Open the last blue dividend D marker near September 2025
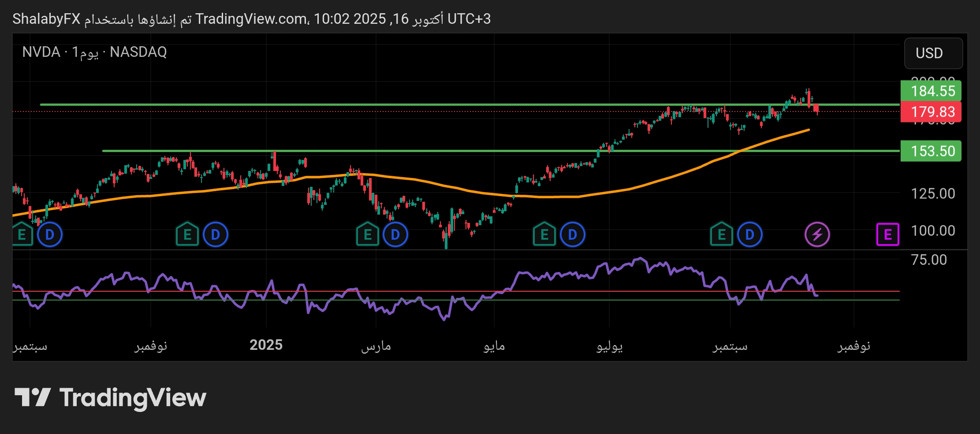Image resolution: width=980 pixels, height=434 pixels. point(749,234)
